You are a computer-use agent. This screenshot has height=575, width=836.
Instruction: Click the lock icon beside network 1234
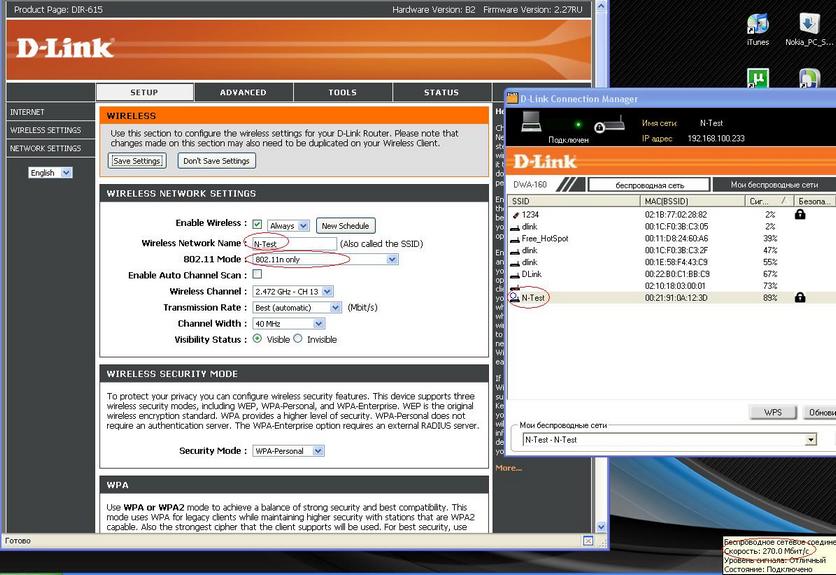(800, 214)
